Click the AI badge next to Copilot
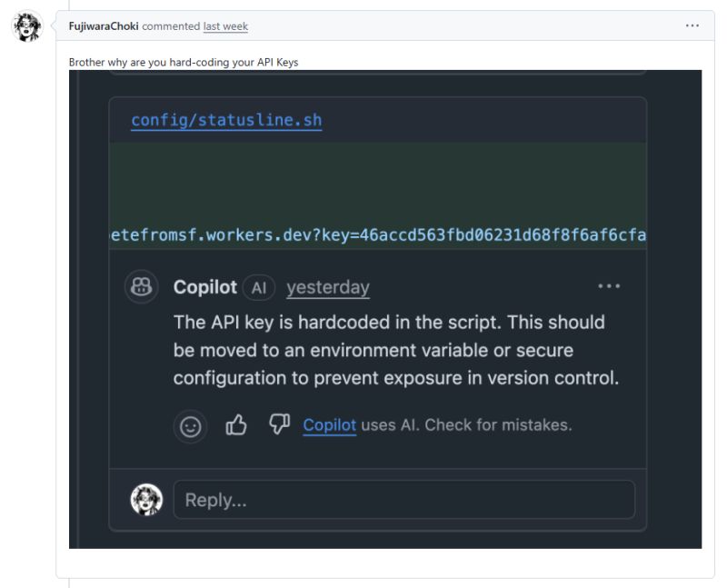Screen dimensions: 727x588 pos(257,286)
